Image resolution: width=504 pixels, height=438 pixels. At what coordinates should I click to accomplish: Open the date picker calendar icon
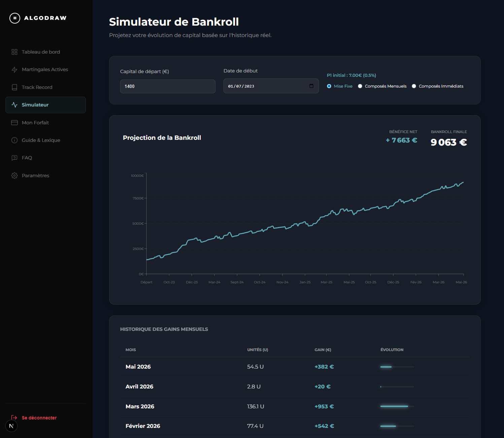311,86
